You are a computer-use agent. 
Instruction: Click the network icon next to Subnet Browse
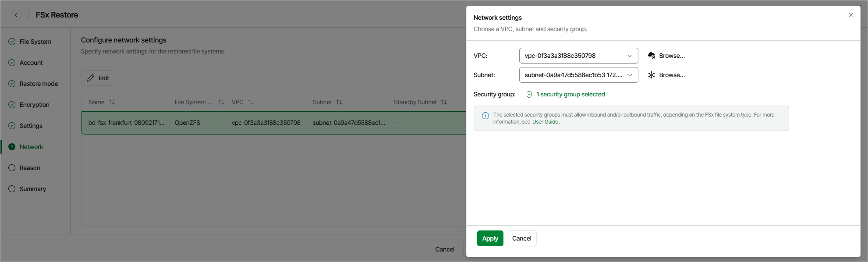point(652,75)
